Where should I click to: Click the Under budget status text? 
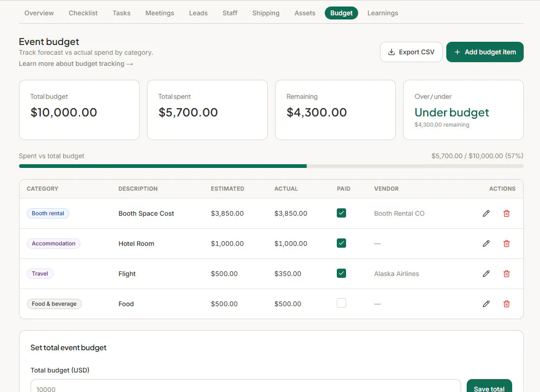pyautogui.click(x=451, y=112)
